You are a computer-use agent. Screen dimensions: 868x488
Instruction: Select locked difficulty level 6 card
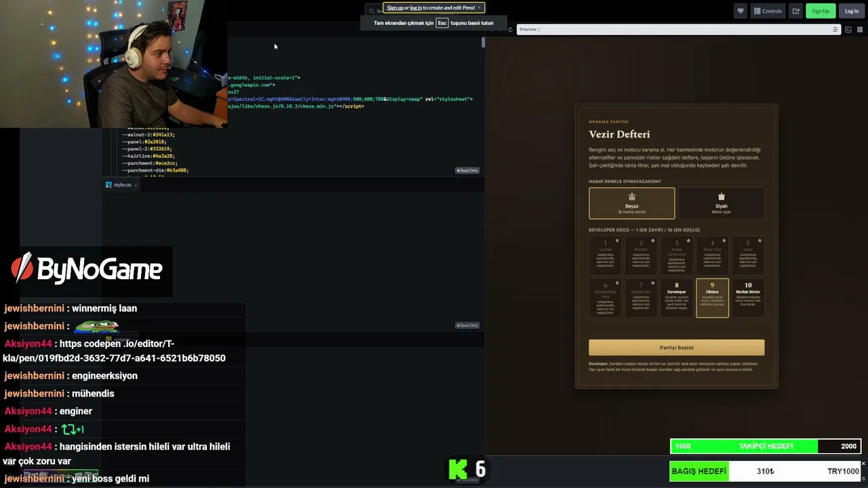(x=605, y=298)
